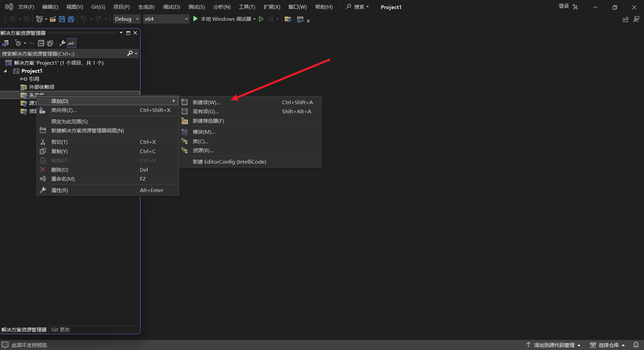Click the Hot Reload flame icon
This screenshot has width=644, height=350.
coord(271,19)
